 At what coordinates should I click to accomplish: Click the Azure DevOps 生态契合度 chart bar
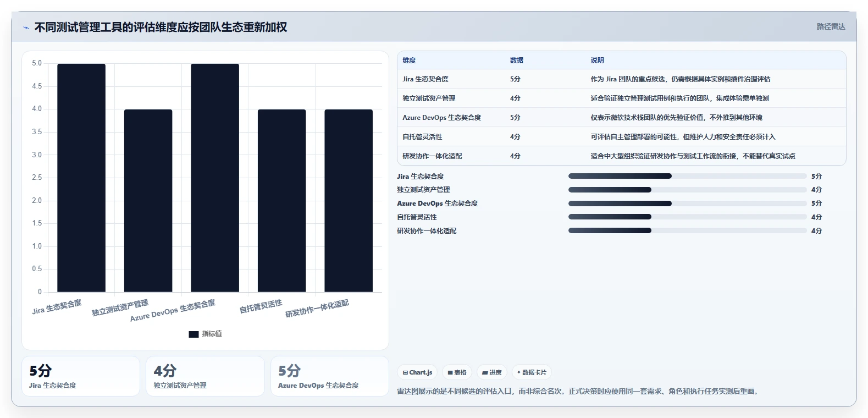click(x=215, y=178)
